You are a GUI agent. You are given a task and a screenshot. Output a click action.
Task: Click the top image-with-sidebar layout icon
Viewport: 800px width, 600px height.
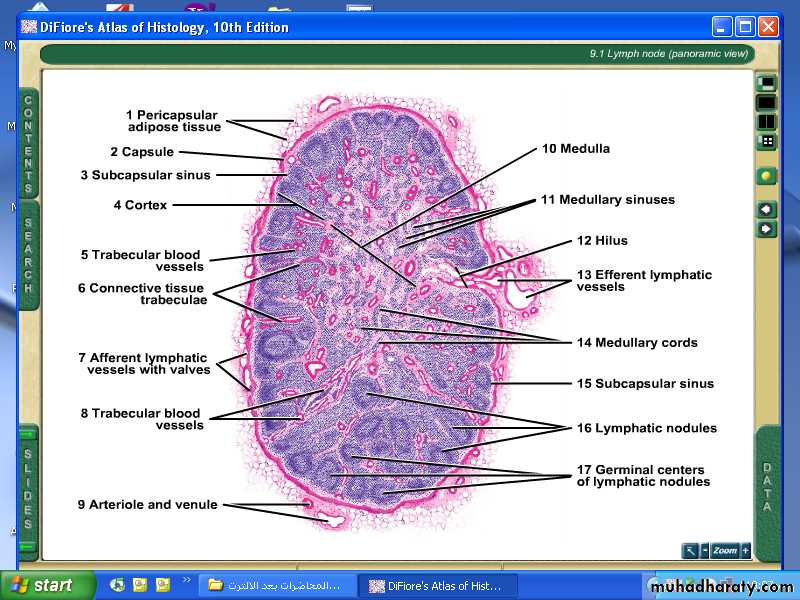click(x=767, y=83)
